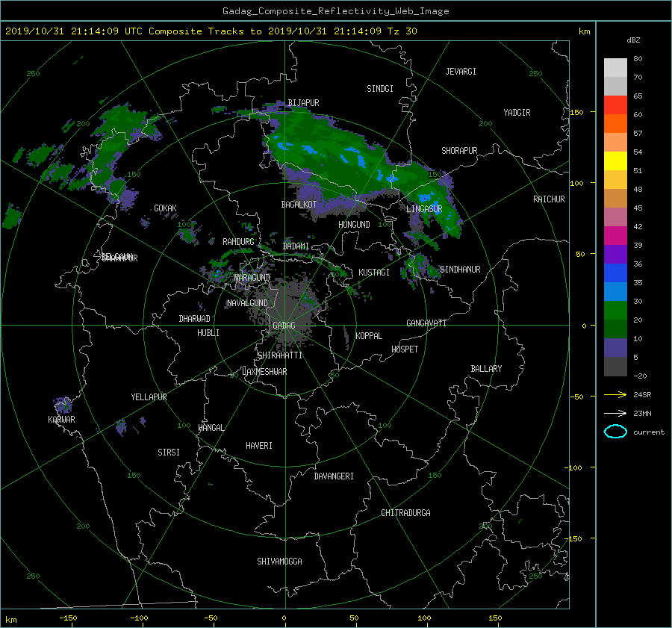Select the magenta 39-42 dBZ legend swatch
Screen dimensions: 672x628
pyautogui.click(x=615, y=235)
